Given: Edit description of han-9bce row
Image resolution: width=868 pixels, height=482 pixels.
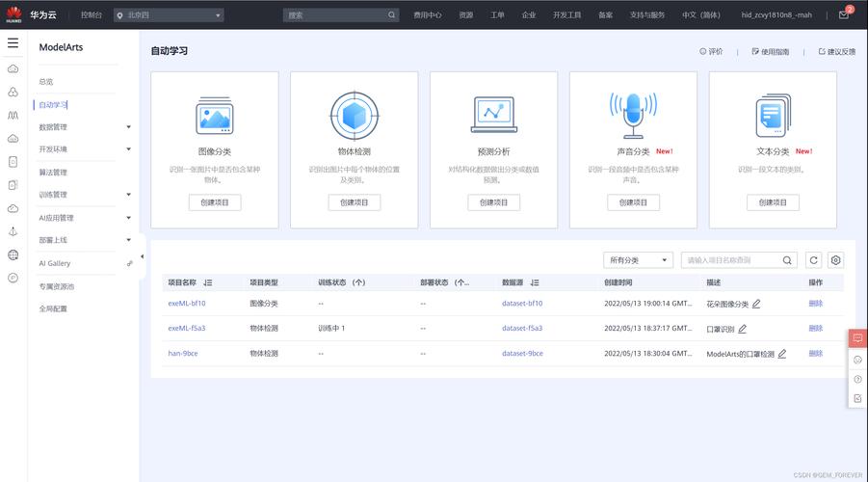Looking at the screenshot, I should tap(782, 354).
